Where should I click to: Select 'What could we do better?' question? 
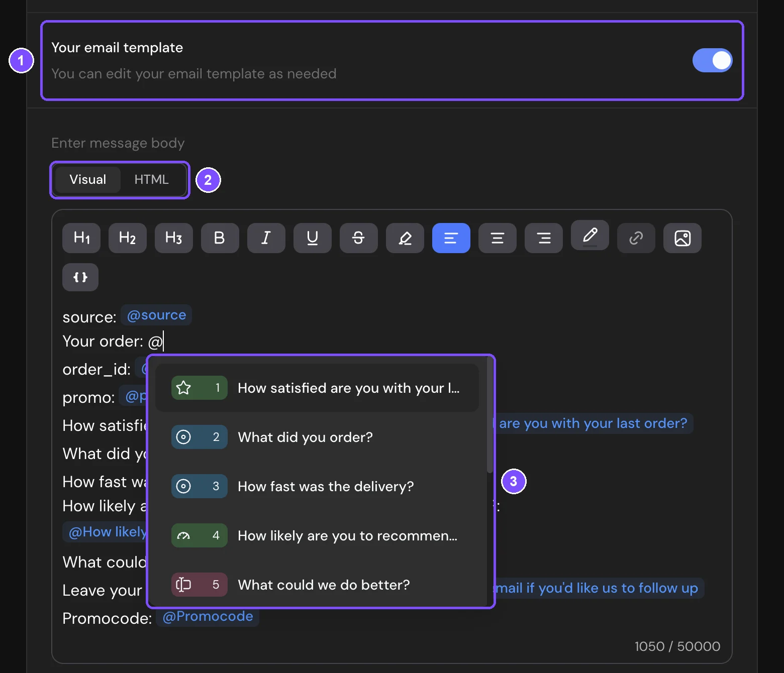pyautogui.click(x=317, y=585)
